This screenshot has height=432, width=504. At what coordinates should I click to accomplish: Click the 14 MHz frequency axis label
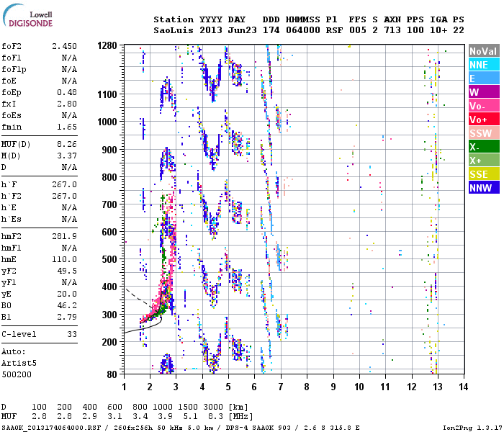pos(463,387)
